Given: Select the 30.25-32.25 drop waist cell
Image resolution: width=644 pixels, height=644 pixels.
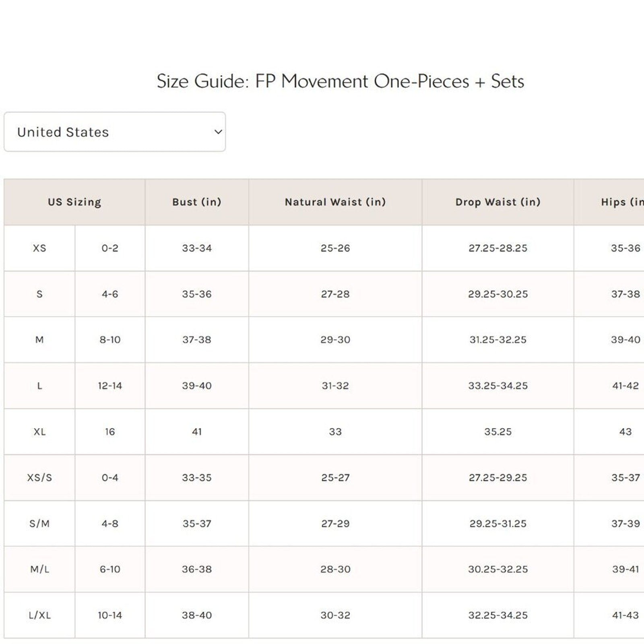Looking at the screenshot, I should pyautogui.click(x=498, y=570).
